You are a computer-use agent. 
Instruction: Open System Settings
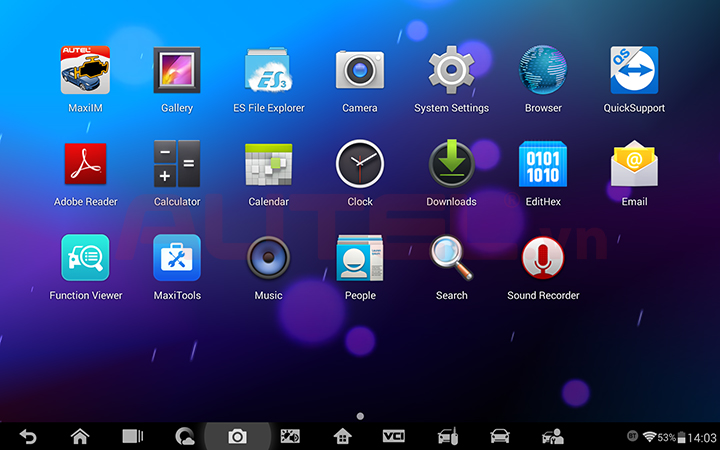point(451,69)
